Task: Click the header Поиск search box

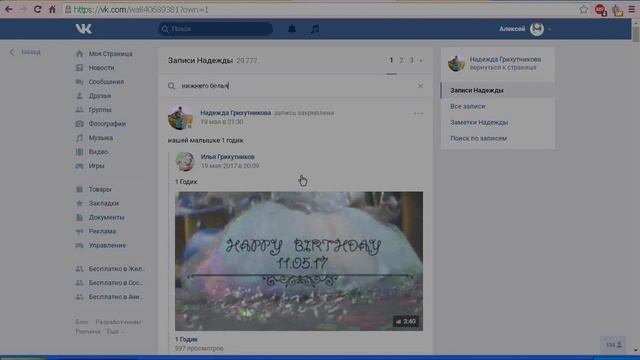Action: point(215,29)
